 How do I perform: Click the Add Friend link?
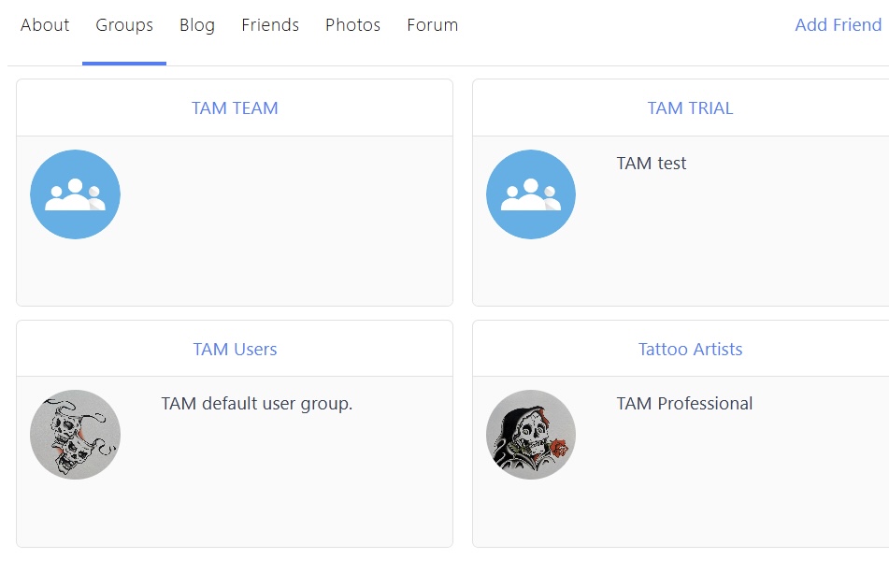point(838,25)
